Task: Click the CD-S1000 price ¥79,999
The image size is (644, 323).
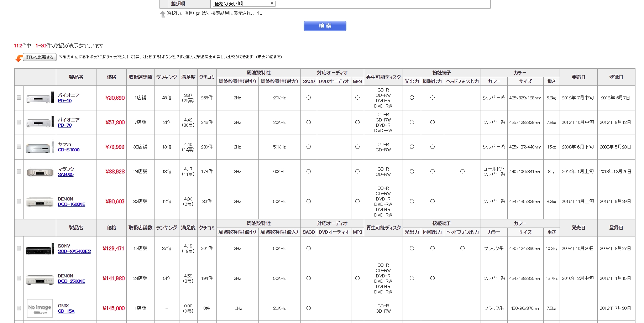Action: [115, 147]
